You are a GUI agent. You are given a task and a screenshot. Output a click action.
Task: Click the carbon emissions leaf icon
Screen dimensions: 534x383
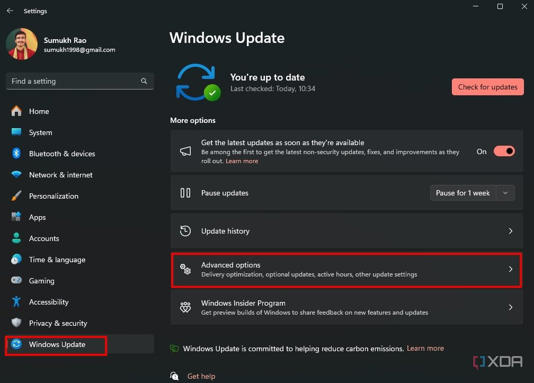click(174, 348)
